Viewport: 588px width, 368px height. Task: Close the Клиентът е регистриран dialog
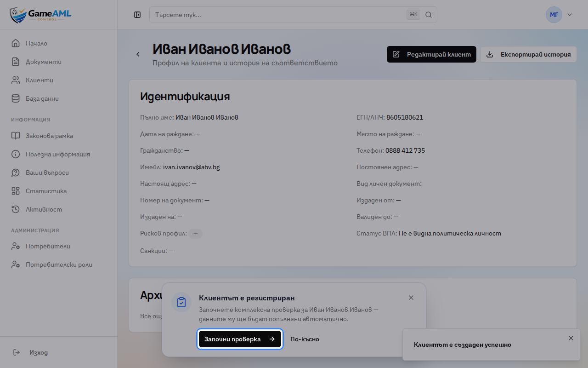tap(411, 298)
